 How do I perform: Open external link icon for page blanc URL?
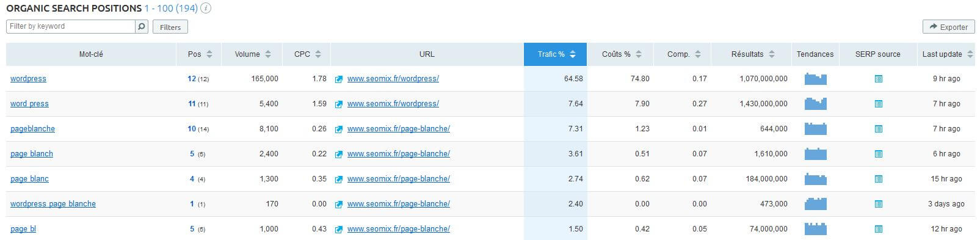coord(339,179)
